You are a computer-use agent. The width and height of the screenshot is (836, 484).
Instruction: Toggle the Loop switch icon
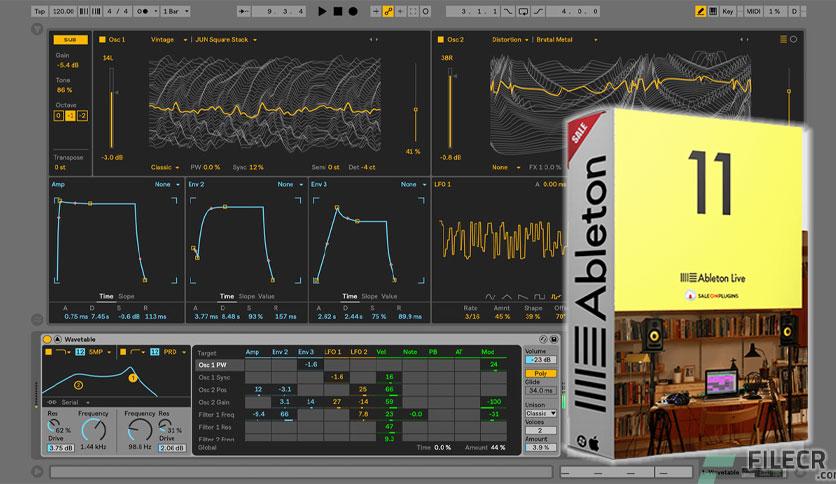[524, 11]
